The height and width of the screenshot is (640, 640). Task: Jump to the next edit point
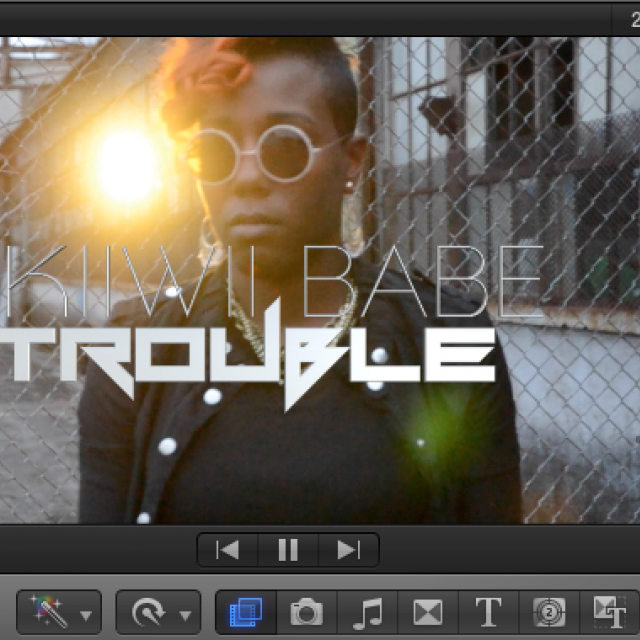click(x=349, y=550)
